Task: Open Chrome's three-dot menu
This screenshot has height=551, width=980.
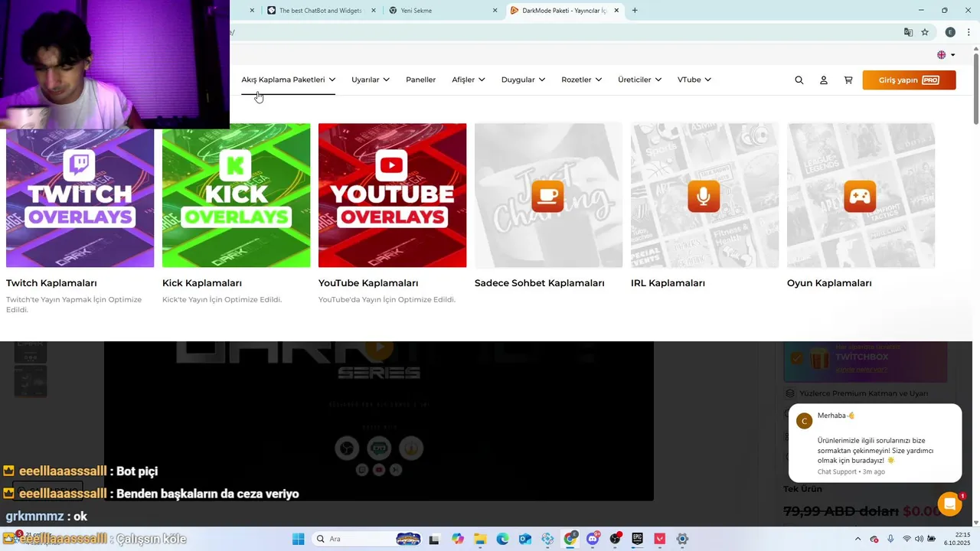Action: pos(969,32)
